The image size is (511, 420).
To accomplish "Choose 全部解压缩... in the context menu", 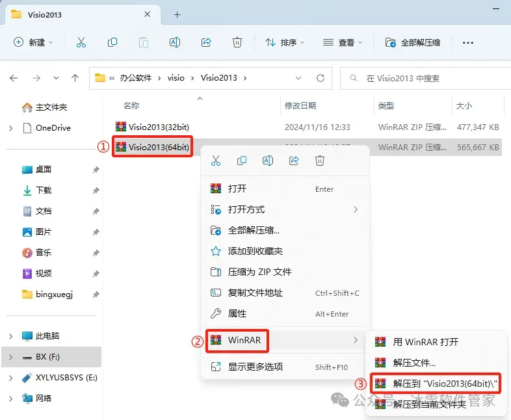I will tap(285, 230).
